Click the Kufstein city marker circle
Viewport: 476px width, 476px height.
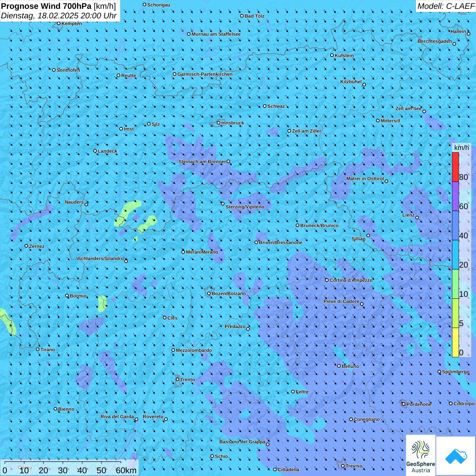tap(332, 55)
